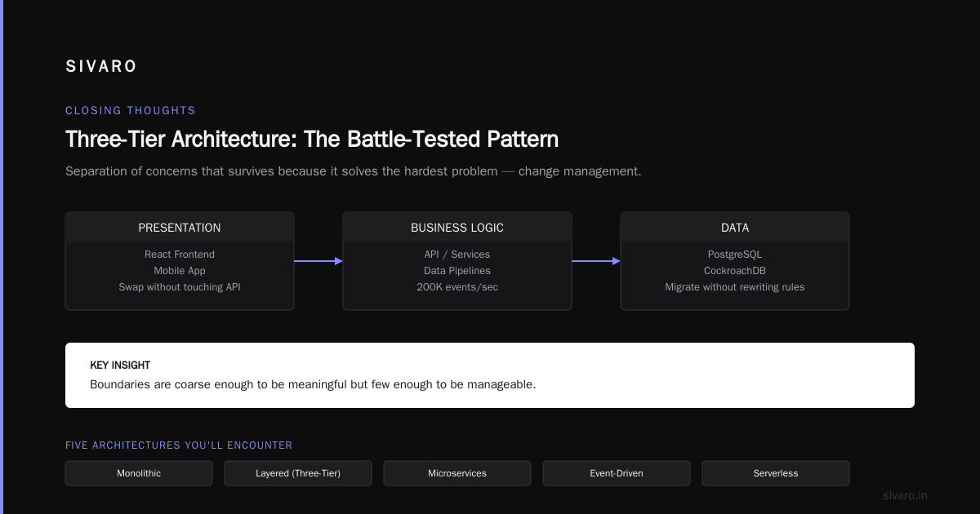The image size is (980, 514).
Task: Click the Key Insight white box
Action: (490, 375)
